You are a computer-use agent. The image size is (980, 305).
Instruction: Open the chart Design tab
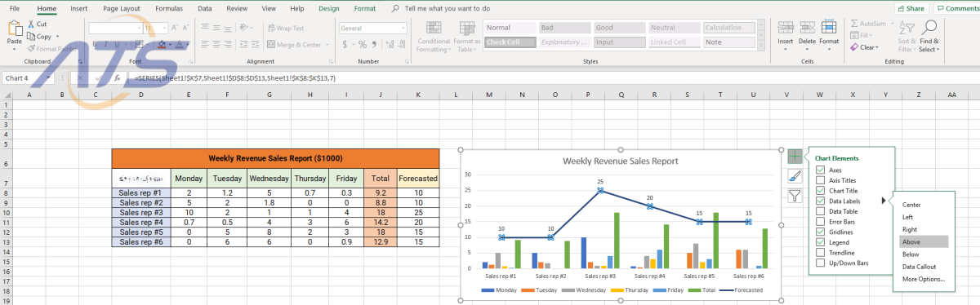click(x=329, y=8)
